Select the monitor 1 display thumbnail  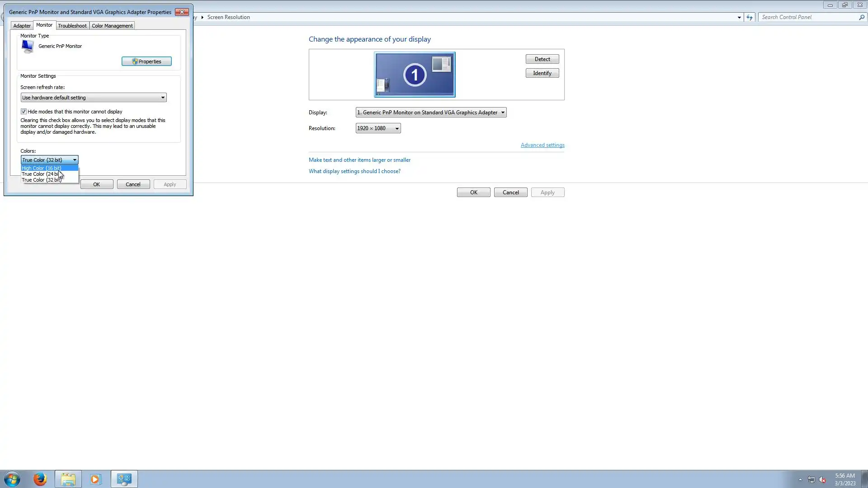click(x=414, y=75)
